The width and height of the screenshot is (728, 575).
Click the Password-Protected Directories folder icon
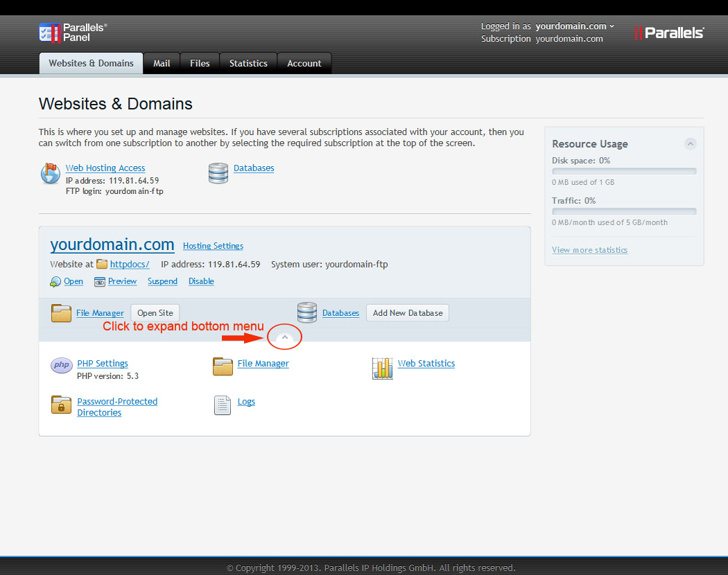[x=62, y=405]
